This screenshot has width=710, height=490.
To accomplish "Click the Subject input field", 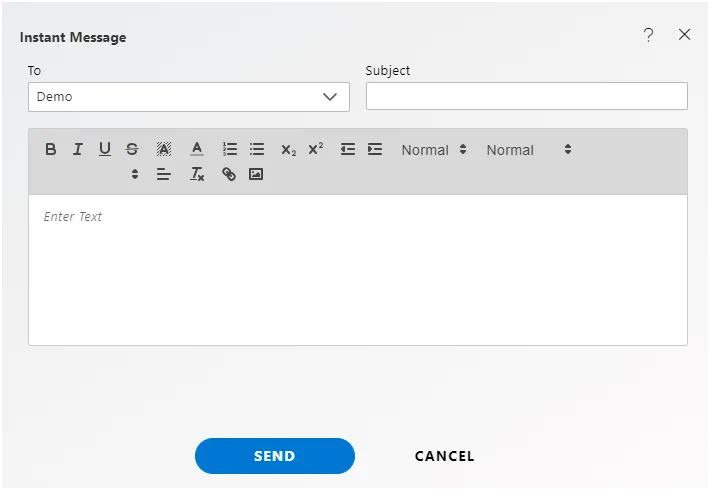I will click(527, 96).
